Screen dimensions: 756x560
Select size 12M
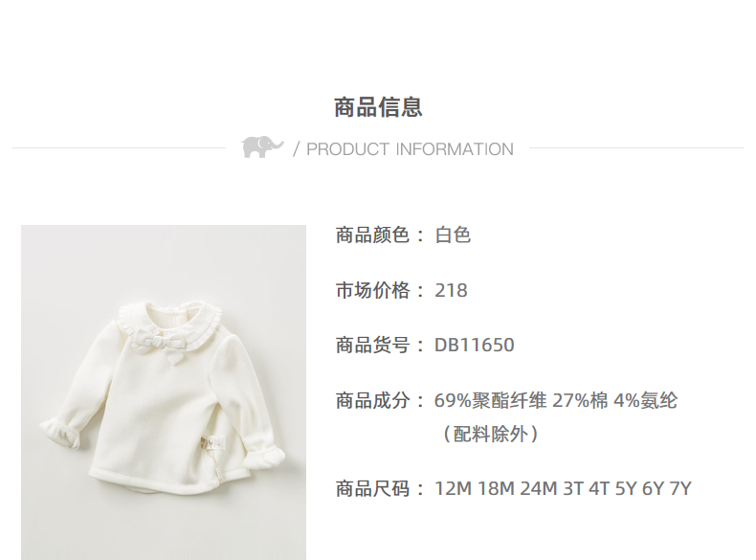pos(453,488)
